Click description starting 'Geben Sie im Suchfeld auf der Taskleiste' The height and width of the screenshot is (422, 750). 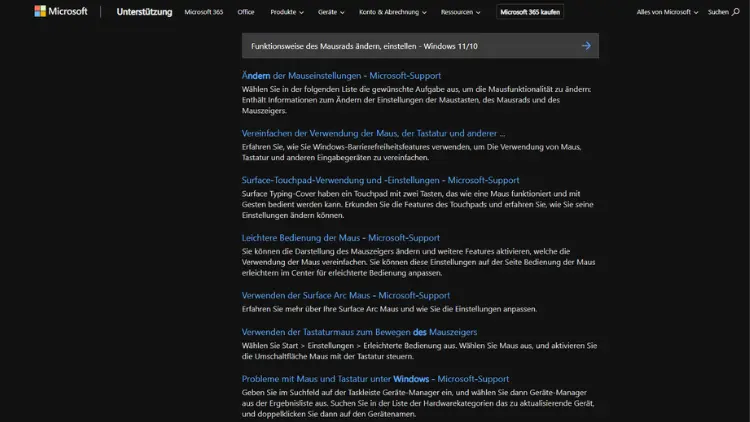point(418,403)
